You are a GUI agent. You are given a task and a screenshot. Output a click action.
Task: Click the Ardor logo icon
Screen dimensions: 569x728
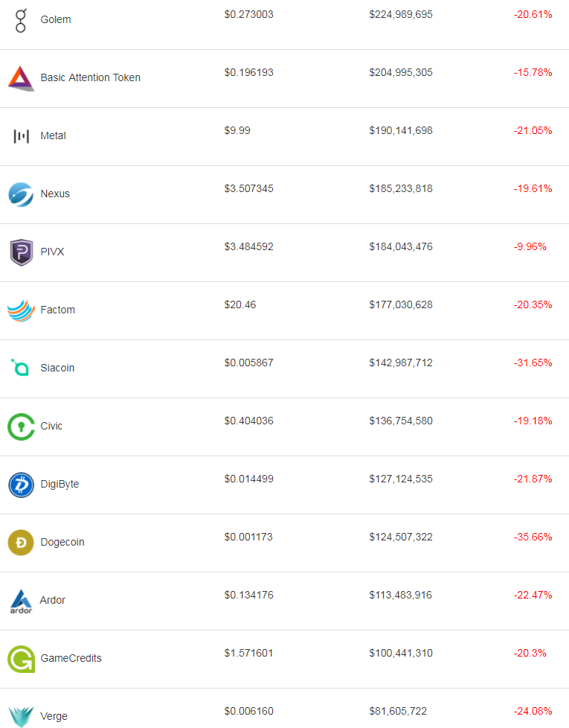pyautogui.click(x=21, y=601)
